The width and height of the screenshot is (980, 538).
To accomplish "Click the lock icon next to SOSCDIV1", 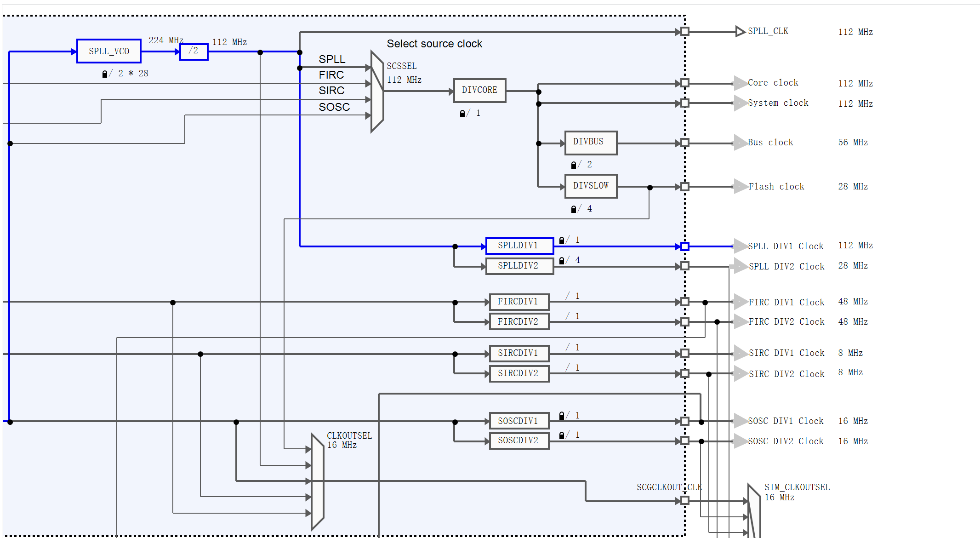I will pos(562,416).
